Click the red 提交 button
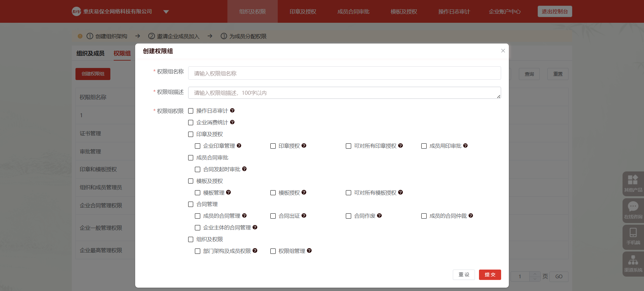 pos(490,275)
